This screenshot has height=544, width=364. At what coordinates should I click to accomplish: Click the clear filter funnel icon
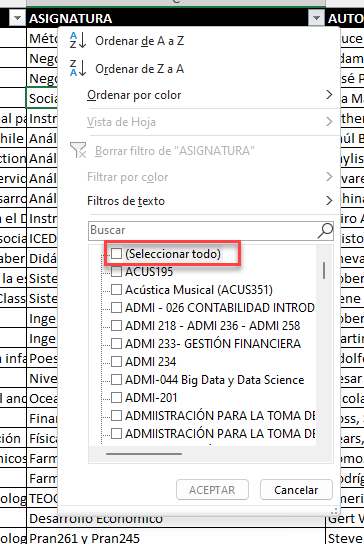click(78, 150)
